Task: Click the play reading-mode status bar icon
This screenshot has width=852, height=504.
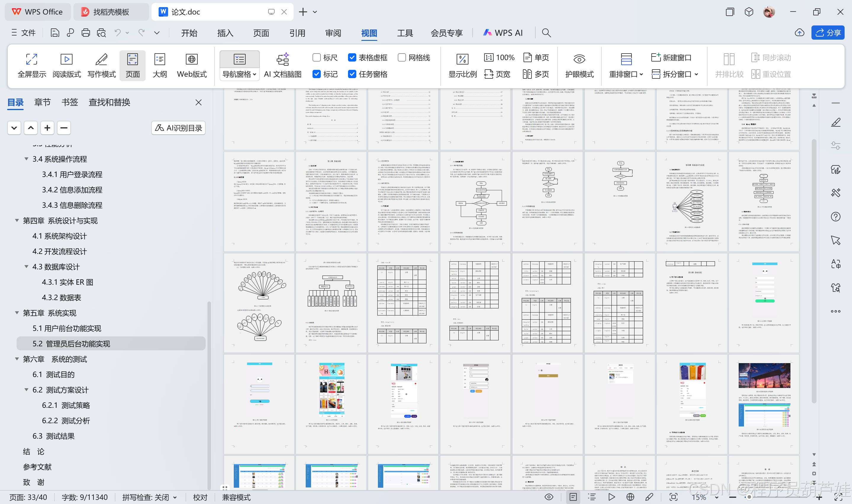Action: pos(611,497)
